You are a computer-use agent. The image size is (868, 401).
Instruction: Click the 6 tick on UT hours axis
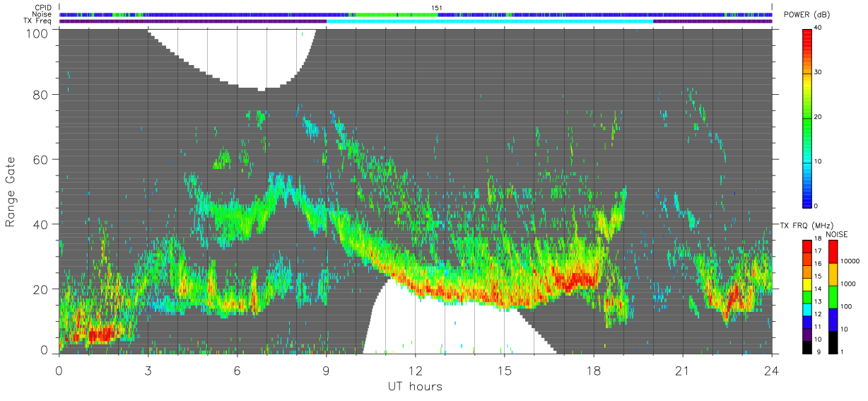point(237,370)
